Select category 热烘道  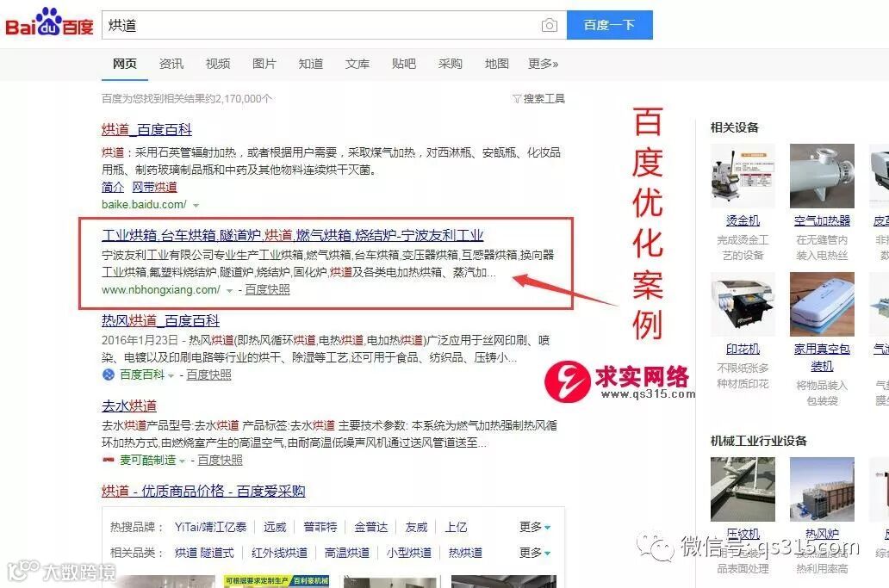click(x=465, y=553)
